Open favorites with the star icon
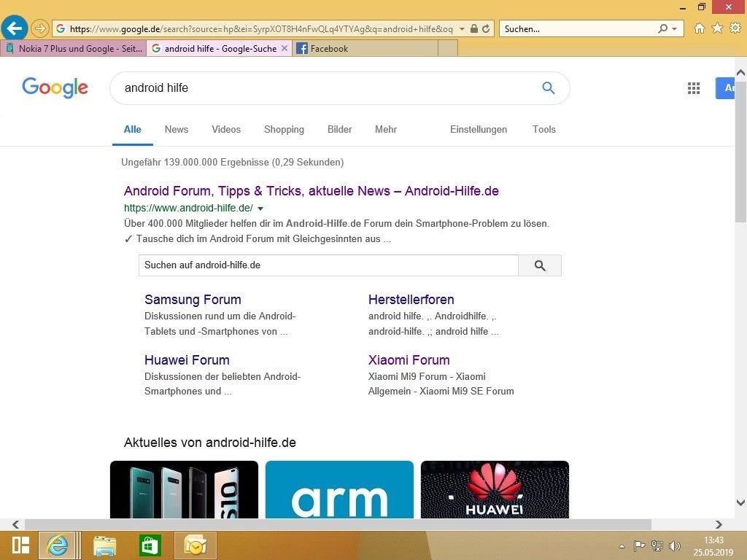Viewport: 747px width, 560px height. [717, 28]
